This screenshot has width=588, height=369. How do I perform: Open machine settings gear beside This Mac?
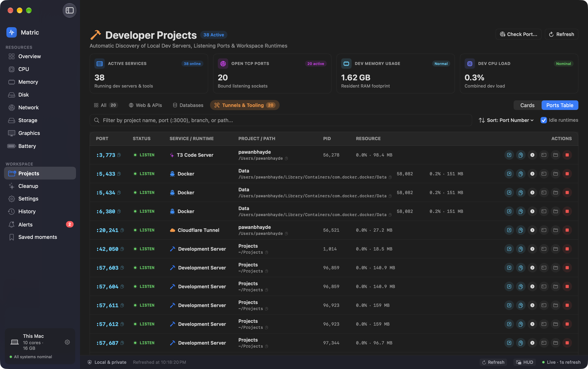coord(67,342)
